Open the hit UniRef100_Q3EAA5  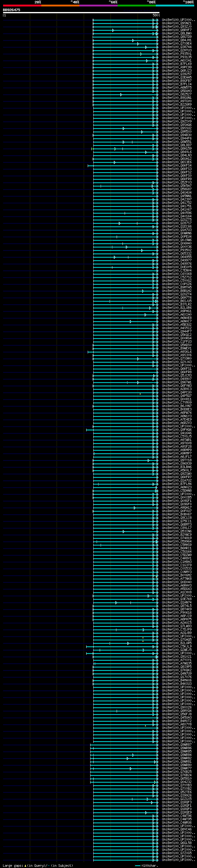177,78
